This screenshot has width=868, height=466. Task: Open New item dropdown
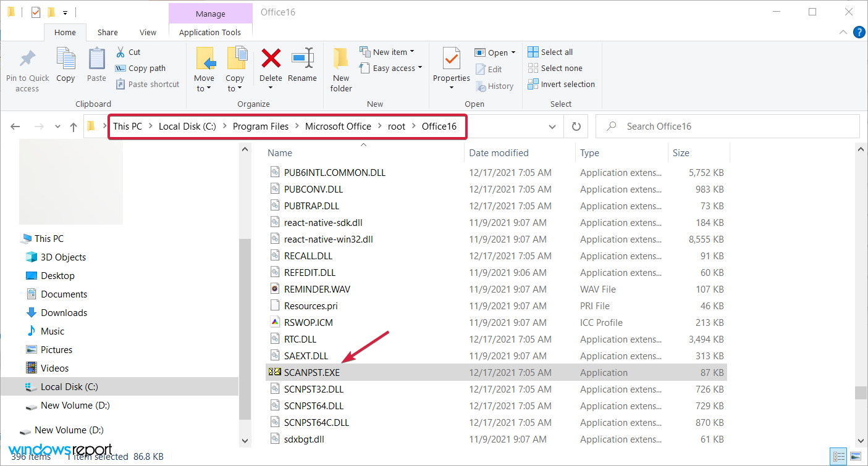coord(387,52)
